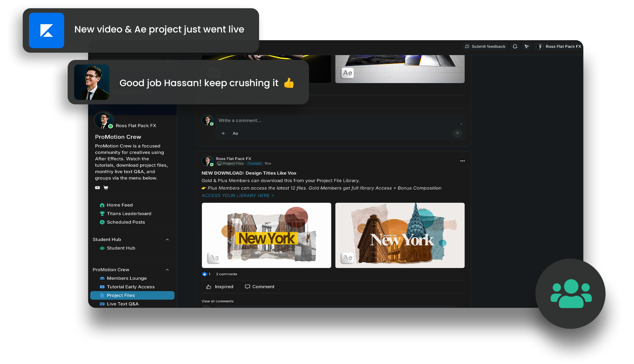Open the YouTube link icon in sidebar
This screenshot has width=634, height=364.
97,188
